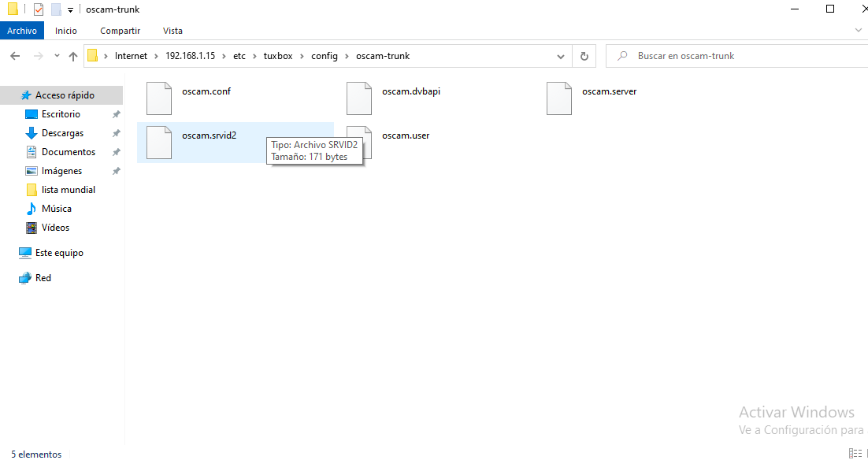Open the Properties quick access toolbar icon
This screenshot has height=460, width=868.
tap(39, 9)
